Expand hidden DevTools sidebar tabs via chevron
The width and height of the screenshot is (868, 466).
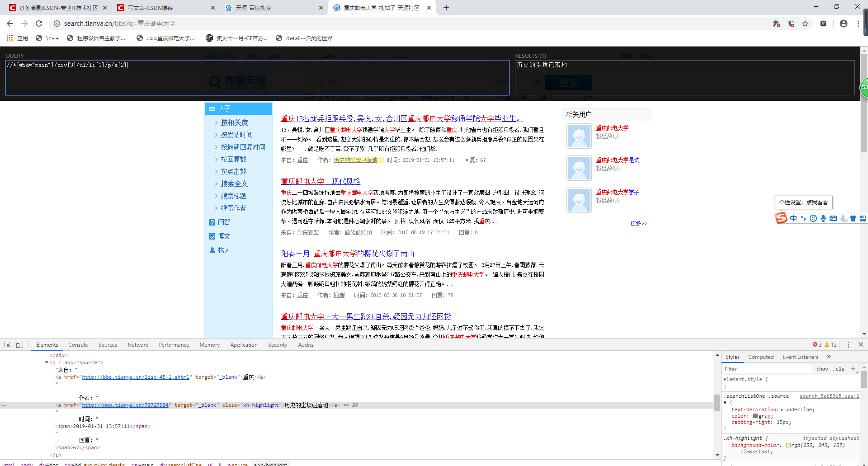coord(829,357)
